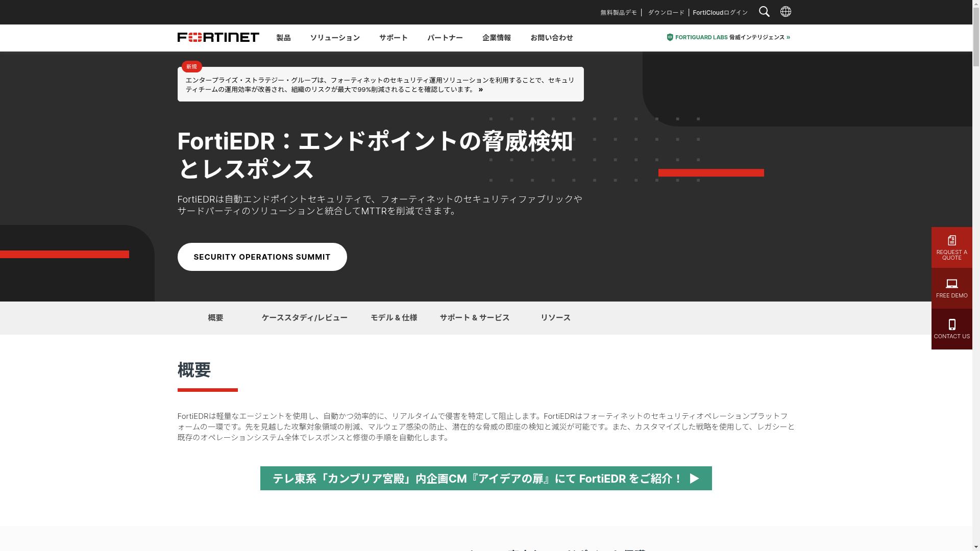Click the 無料製品デモ link
Viewport: 980px width, 551px height.
(619, 12)
